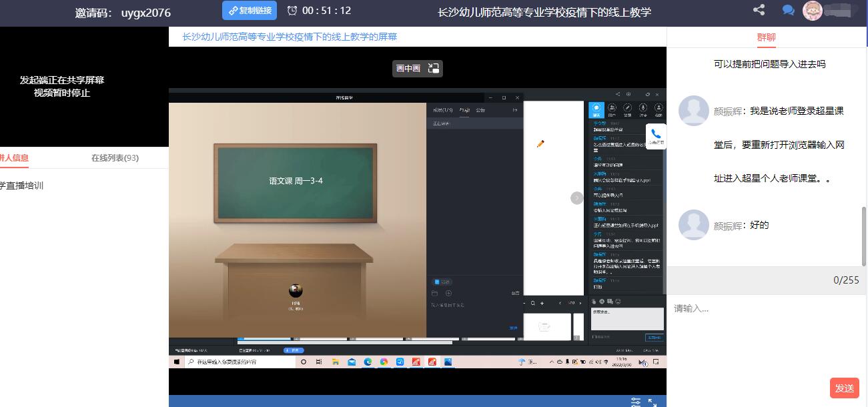
Task: Click the 语文课 blackboard in shared screen
Action: [295, 183]
